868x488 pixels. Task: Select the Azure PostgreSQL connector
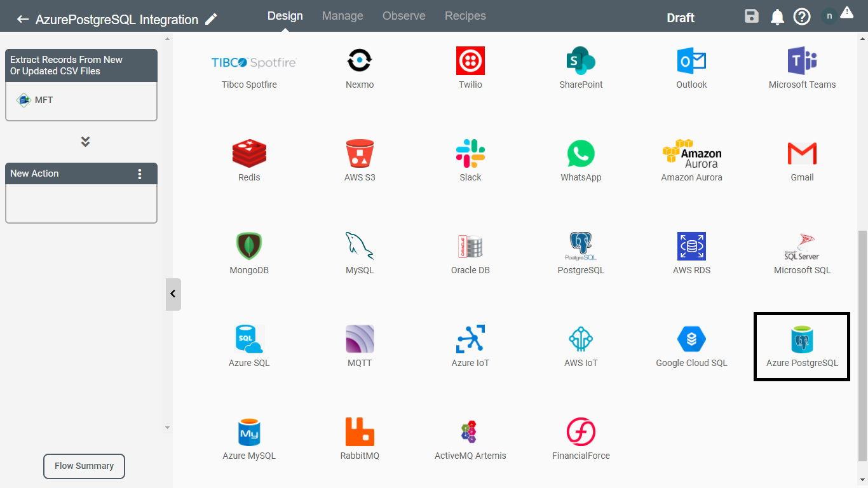click(802, 346)
